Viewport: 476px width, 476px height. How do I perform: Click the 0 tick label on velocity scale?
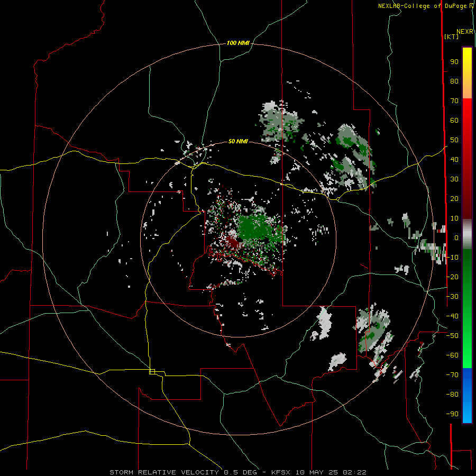456,238
